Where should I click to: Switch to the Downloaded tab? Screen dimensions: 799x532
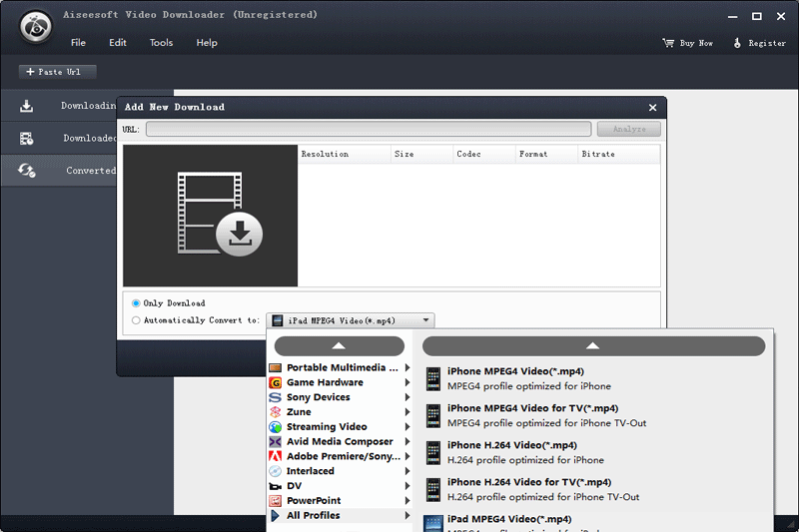pyautogui.click(x=59, y=138)
